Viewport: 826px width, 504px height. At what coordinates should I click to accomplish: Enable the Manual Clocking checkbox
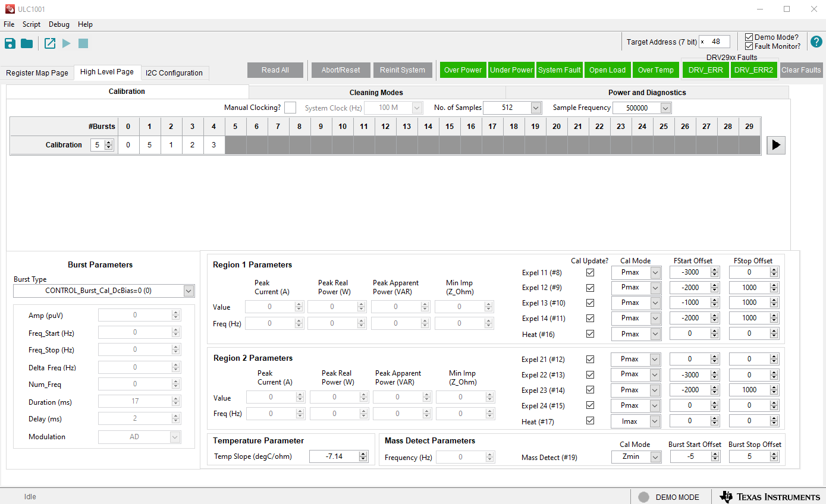(290, 108)
